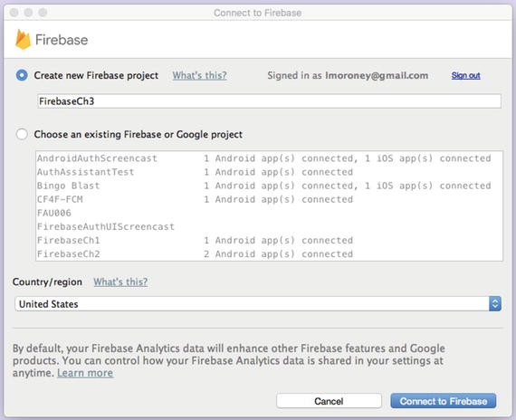Select the FirebaseCh2 project row

269,254
